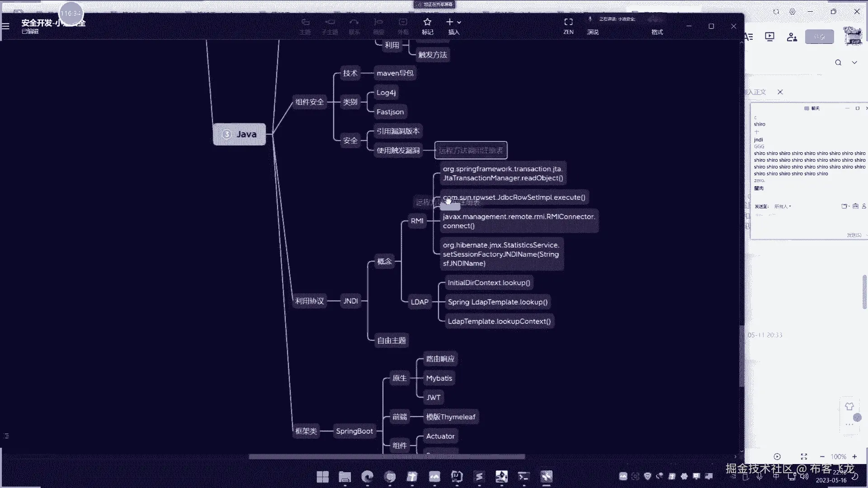Click the zoom in plus button

[x=854, y=456]
